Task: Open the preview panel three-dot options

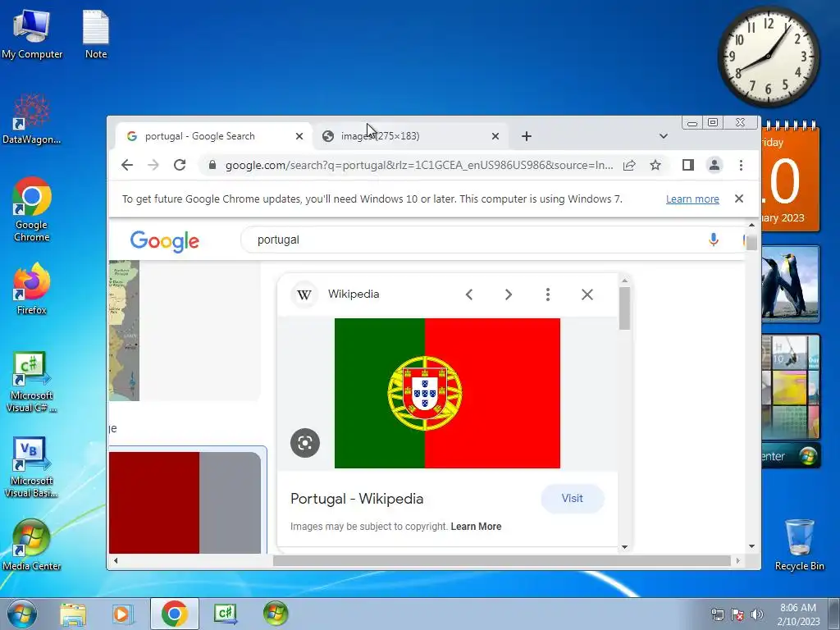Action: (547, 294)
